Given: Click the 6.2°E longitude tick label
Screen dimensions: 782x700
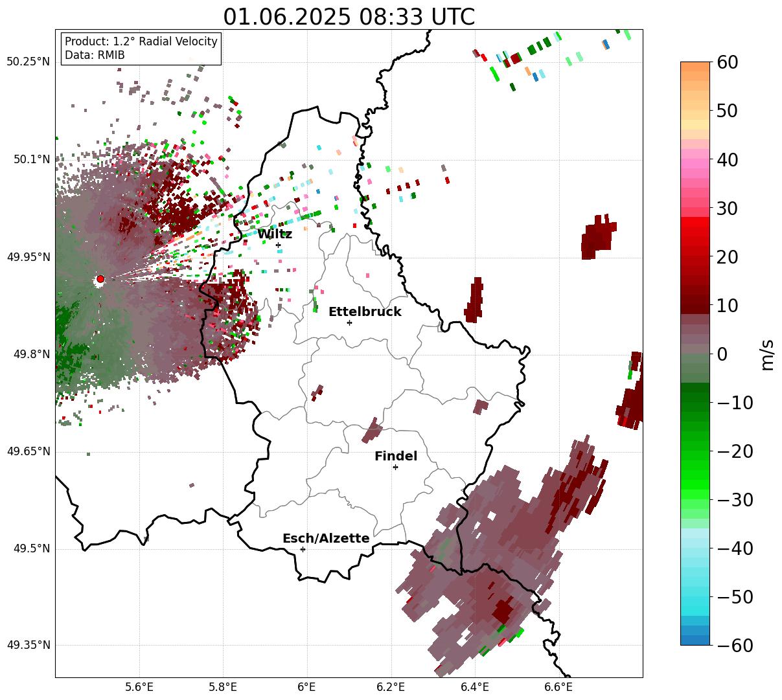Looking at the screenshot, I should (x=391, y=688).
